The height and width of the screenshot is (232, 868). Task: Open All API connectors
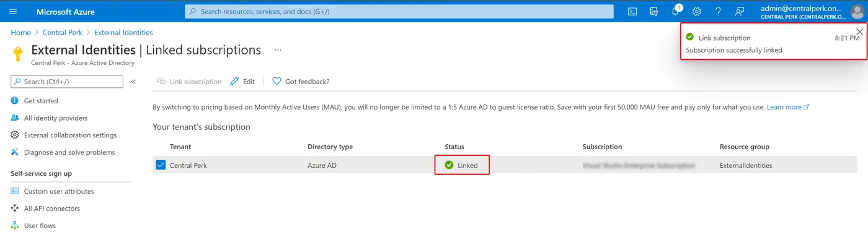tap(52, 208)
